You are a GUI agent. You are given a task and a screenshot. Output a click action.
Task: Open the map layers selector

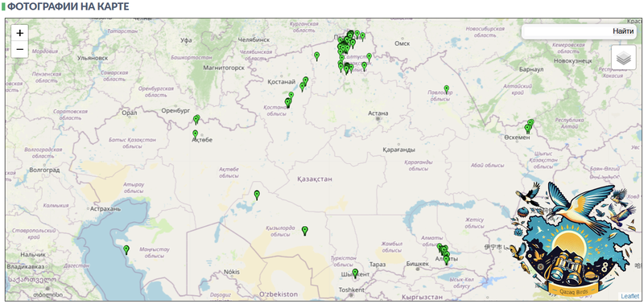[x=623, y=58]
